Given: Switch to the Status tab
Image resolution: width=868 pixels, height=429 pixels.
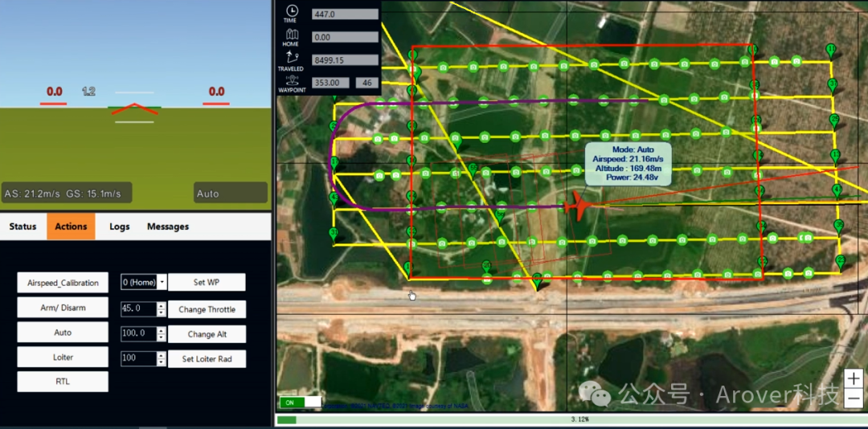Looking at the screenshot, I should (x=23, y=227).
